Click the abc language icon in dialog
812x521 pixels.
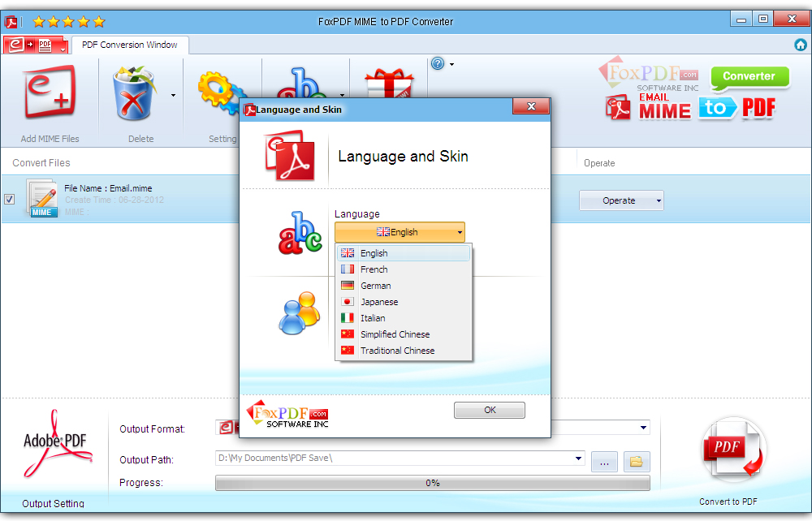300,233
